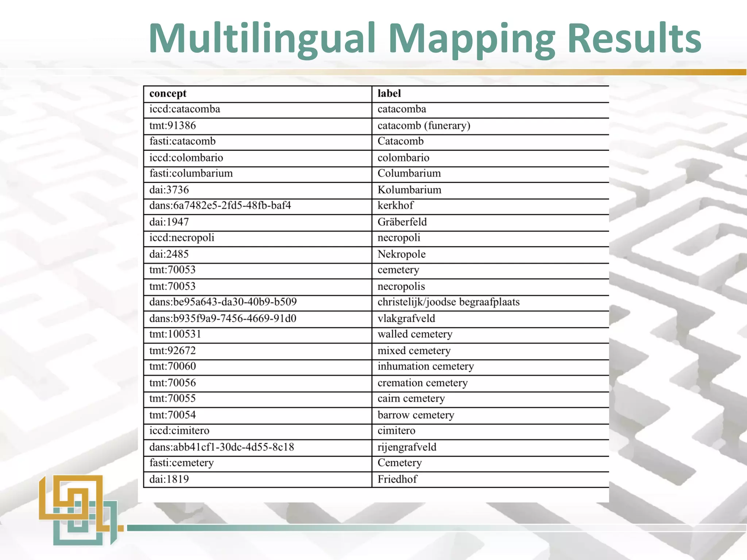Click the label 'cimitero'

pos(396,431)
